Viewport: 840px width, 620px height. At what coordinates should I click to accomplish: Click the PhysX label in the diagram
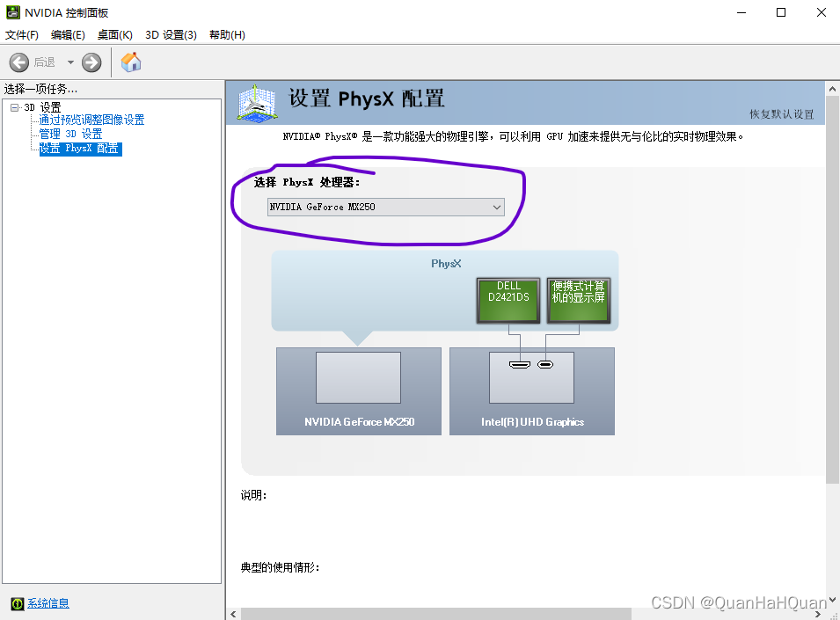coord(446,264)
